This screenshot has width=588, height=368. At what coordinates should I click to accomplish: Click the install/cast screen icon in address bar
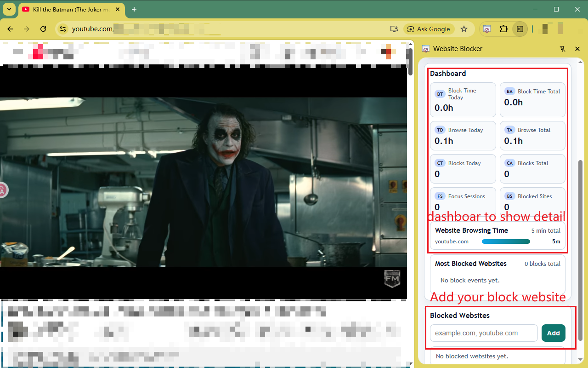click(394, 29)
